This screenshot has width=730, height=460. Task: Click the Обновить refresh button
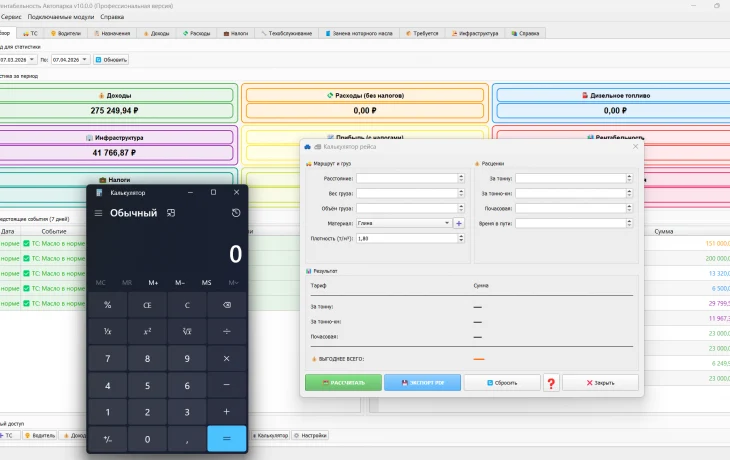(x=111, y=60)
